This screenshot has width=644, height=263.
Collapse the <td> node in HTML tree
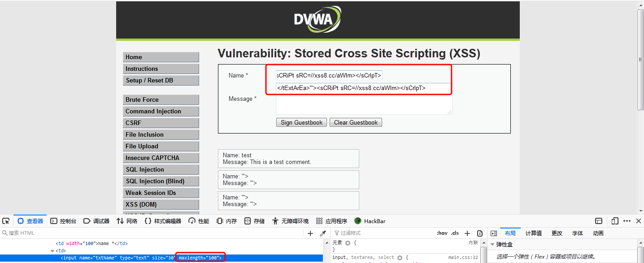point(52,251)
